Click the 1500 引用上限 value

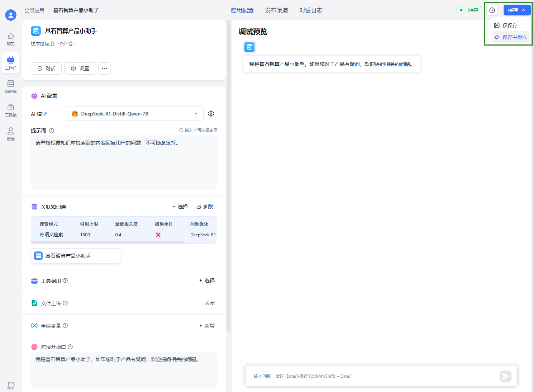[x=85, y=235]
